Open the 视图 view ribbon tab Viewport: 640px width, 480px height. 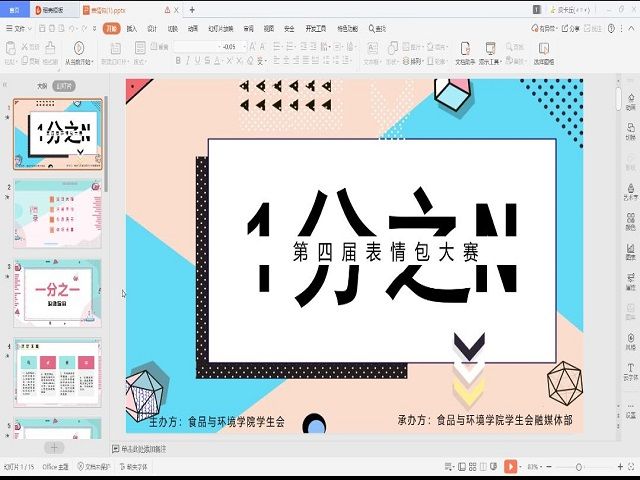point(269,29)
